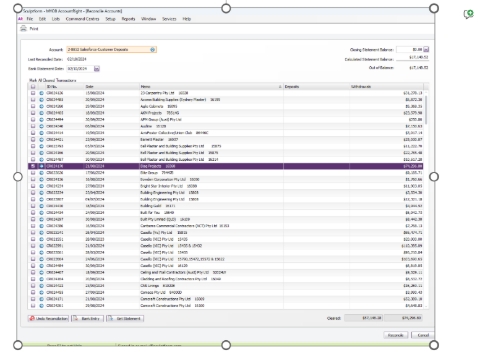Click the comment icon outside the picture frame
This screenshot has width=480, height=360.
[x=468, y=14]
